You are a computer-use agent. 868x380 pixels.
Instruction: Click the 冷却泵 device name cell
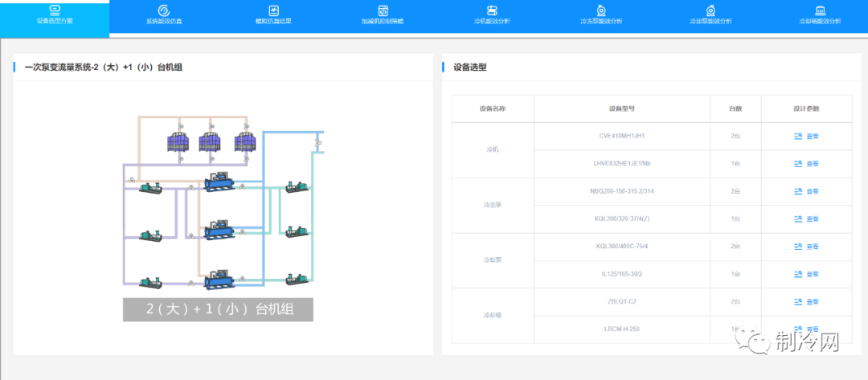pos(493,260)
